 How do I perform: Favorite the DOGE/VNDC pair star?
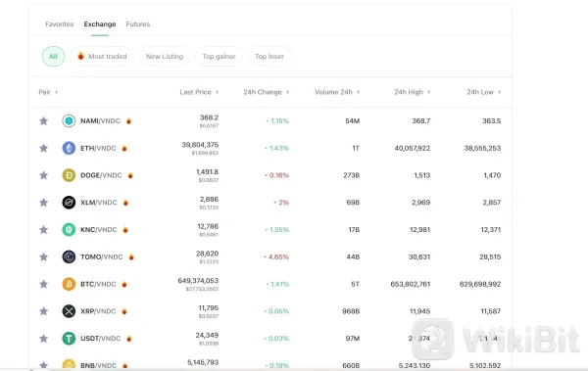(43, 175)
